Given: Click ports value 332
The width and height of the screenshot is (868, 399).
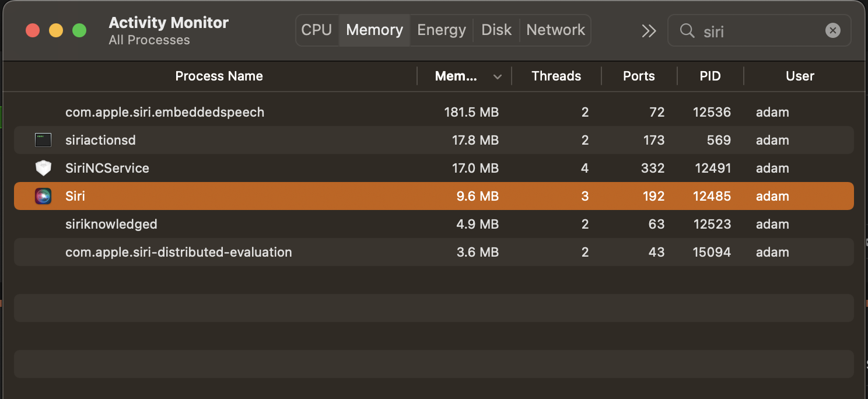Looking at the screenshot, I should 652,168.
